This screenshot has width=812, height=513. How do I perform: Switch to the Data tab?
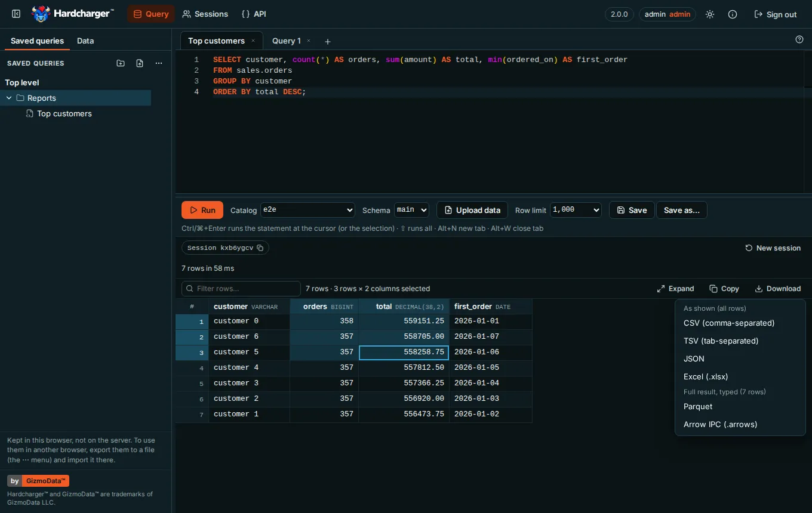tap(85, 41)
